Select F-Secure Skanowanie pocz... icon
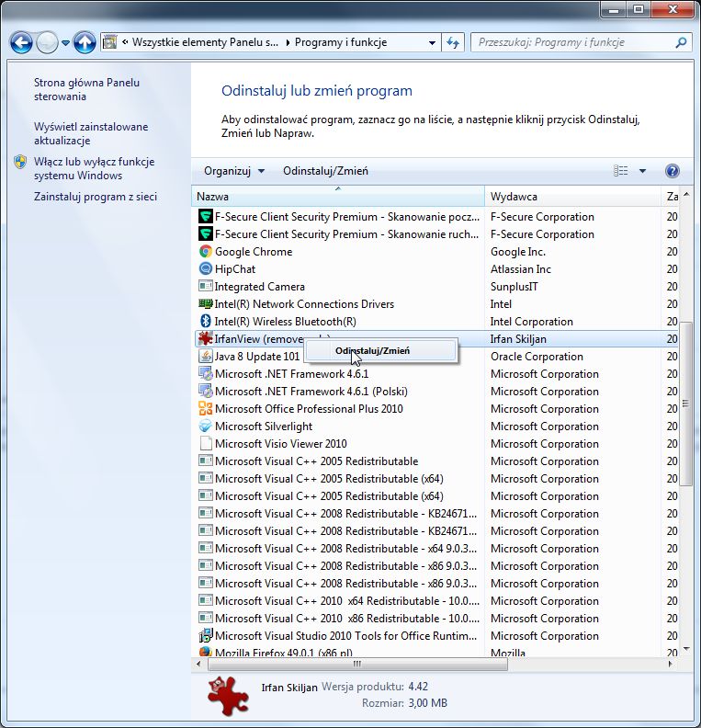This screenshot has width=701, height=728. pyautogui.click(x=206, y=216)
